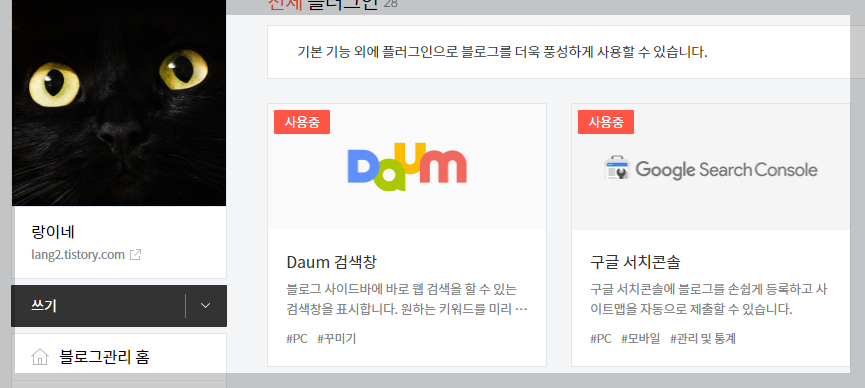Select the #꾸미기 tag
The width and height of the screenshot is (865, 388).
click(337, 338)
